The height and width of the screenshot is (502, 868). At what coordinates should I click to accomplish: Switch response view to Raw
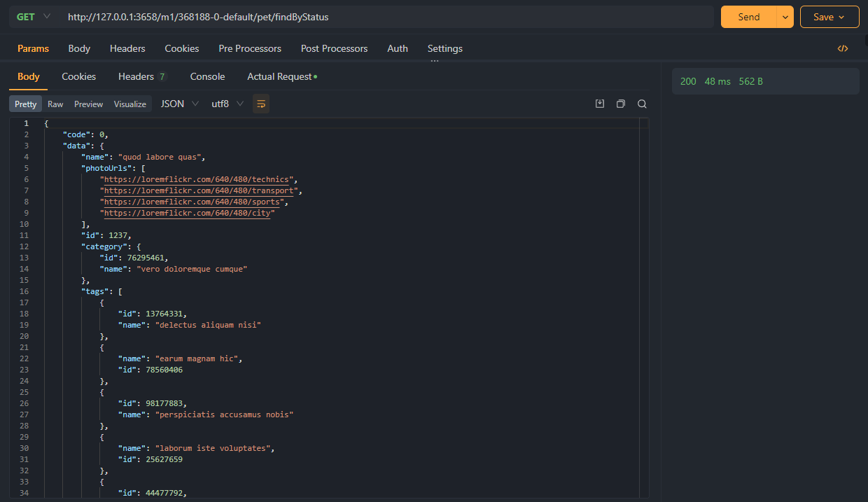tap(55, 104)
